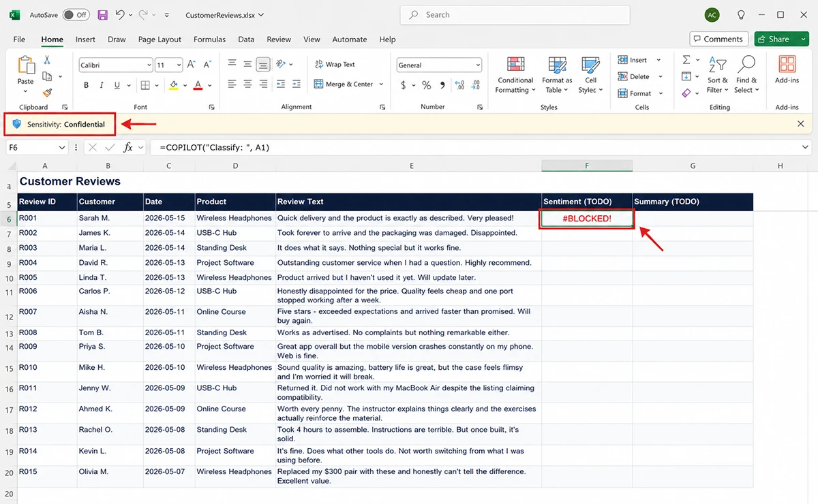Expand the Merge & Center dropdown arrow

[381, 84]
